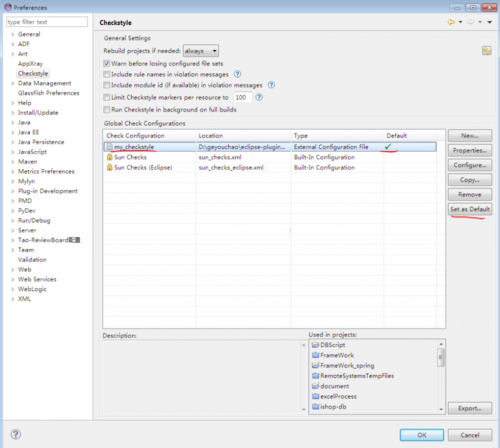Enable Run Checkstyle in background on full builds

click(x=107, y=109)
